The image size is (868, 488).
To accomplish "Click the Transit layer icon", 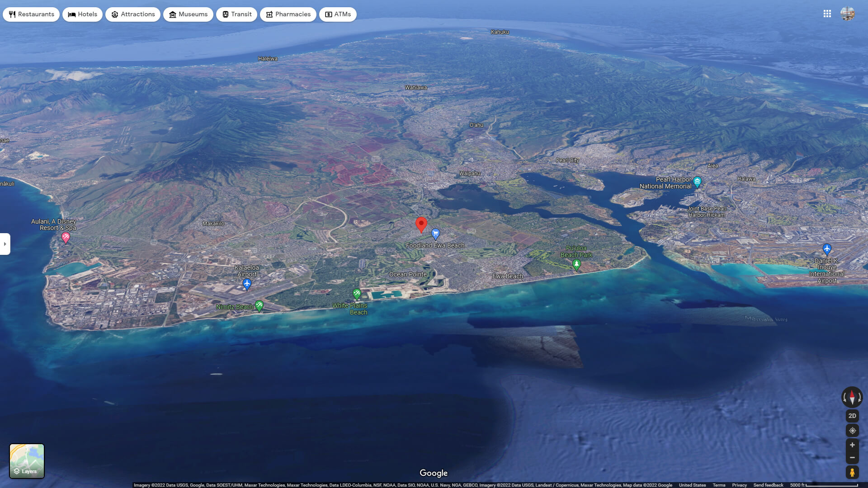I will (x=225, y=14).
